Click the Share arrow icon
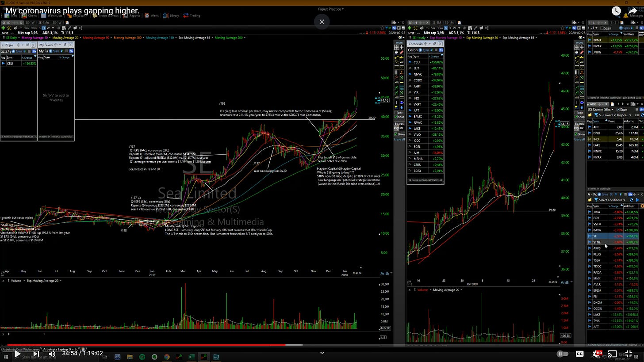Screen dimensions: 644x362 [x=633, y=11]
